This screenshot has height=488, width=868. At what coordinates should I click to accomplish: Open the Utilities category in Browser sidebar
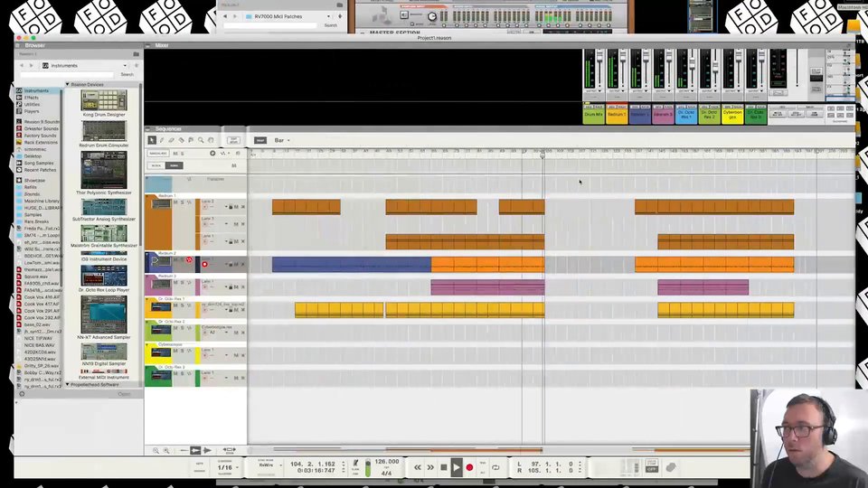point(33,105)
